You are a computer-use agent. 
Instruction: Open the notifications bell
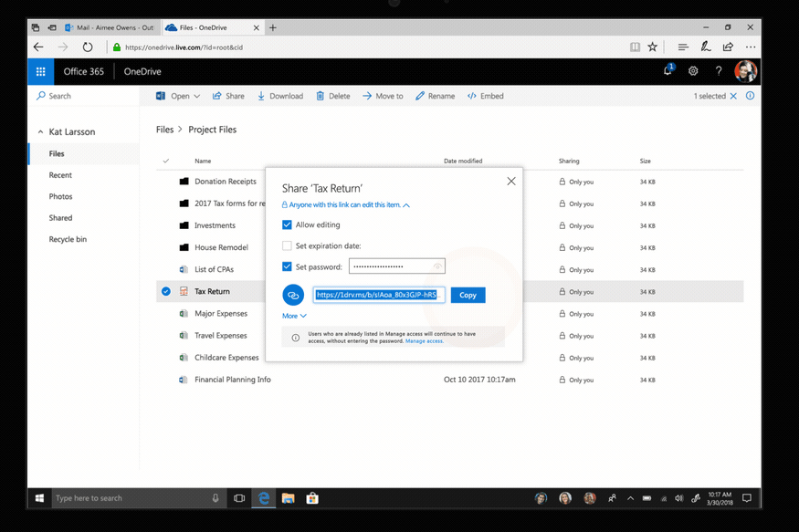(668, 71)
